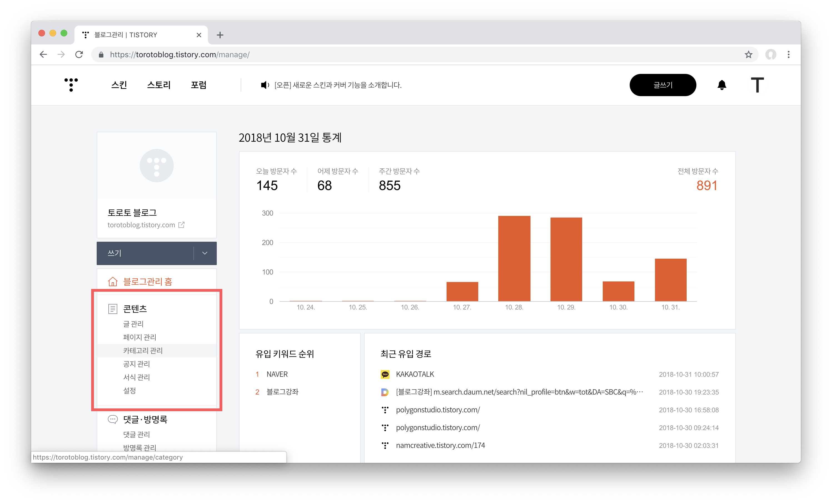Click the announcement speaker icon

pos(265,85)
